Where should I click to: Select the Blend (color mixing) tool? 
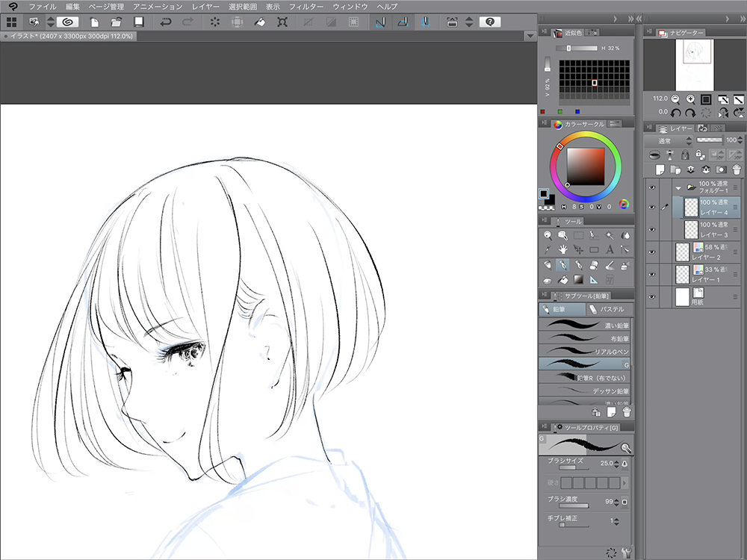tap(624, 235)
